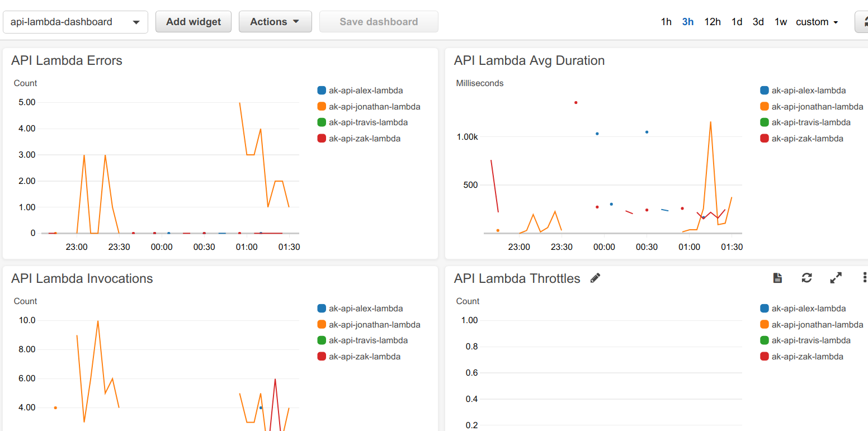Click the Save dashboard button

coord(379,21)
